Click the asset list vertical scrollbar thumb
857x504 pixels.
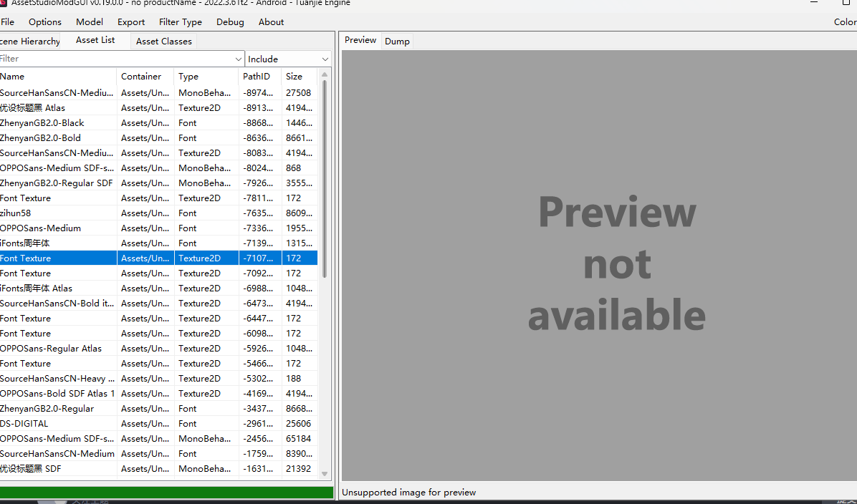325,179
